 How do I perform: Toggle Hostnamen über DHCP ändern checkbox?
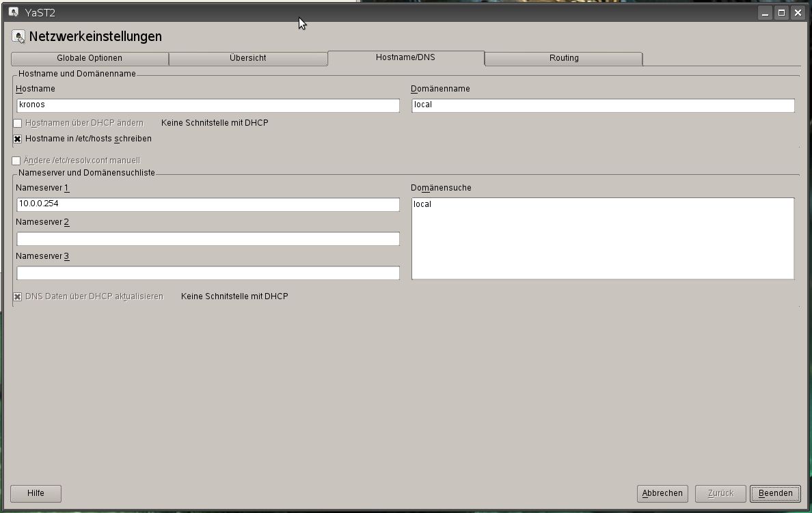click(x=18, y=123)
